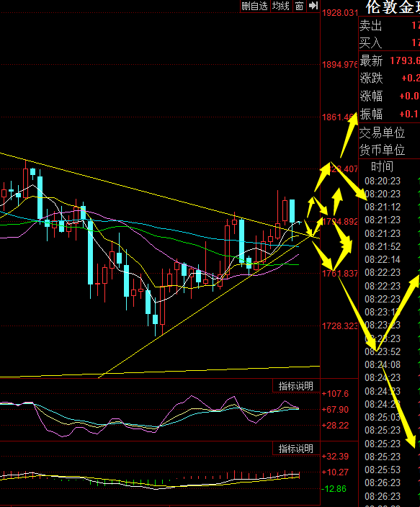Click the 振幅 label

[x=371, y=114]
